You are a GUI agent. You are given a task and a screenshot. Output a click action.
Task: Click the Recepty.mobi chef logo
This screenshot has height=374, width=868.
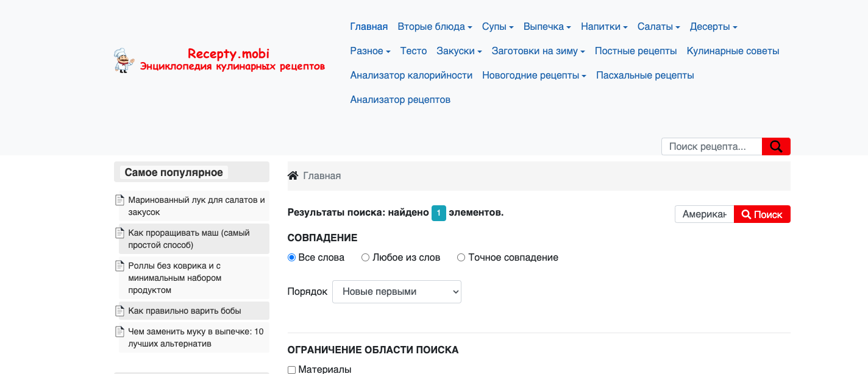point(219,60)
